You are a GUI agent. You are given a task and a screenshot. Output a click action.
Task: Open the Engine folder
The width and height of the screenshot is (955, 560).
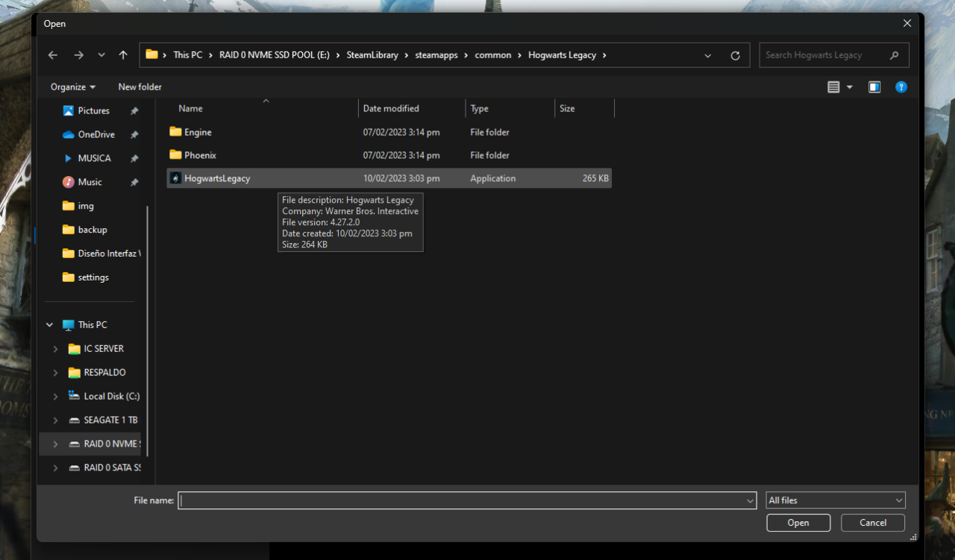[198, 132]
